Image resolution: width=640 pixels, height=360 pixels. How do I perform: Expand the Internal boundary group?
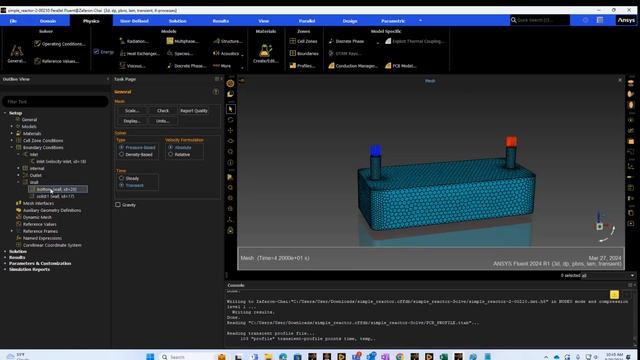tap(18, 168)
